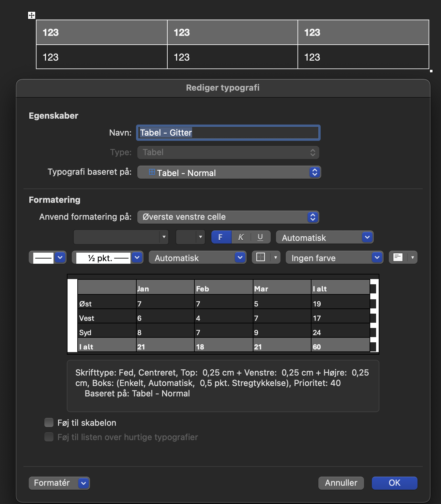Open the ½ pkt. line weight dropdown

coord(108,258)
